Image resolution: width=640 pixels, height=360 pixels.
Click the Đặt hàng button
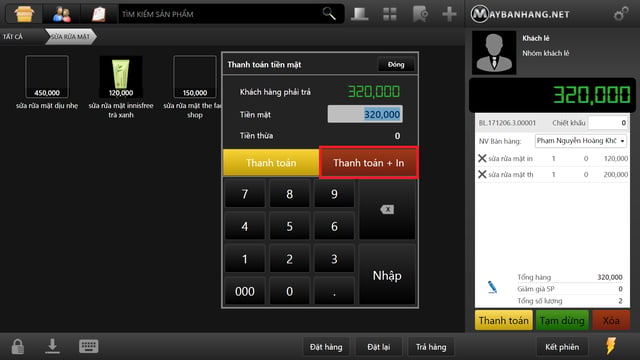coord(326,347)
